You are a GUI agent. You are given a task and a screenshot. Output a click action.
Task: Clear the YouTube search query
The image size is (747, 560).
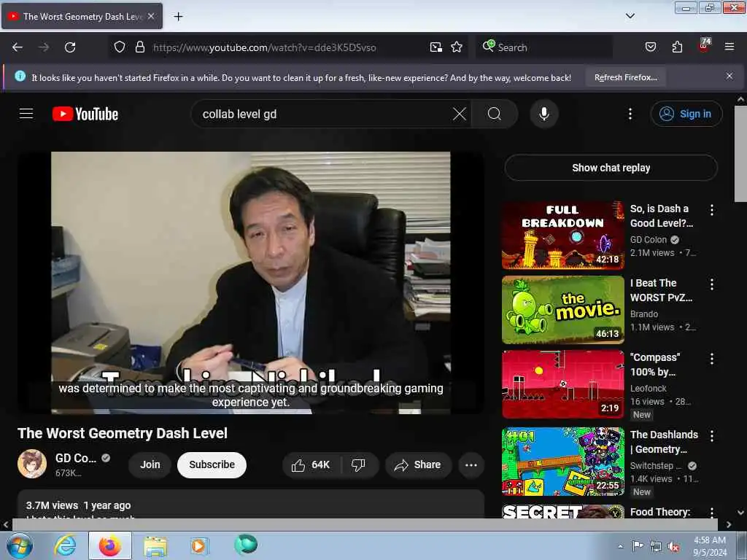point(460,114)
